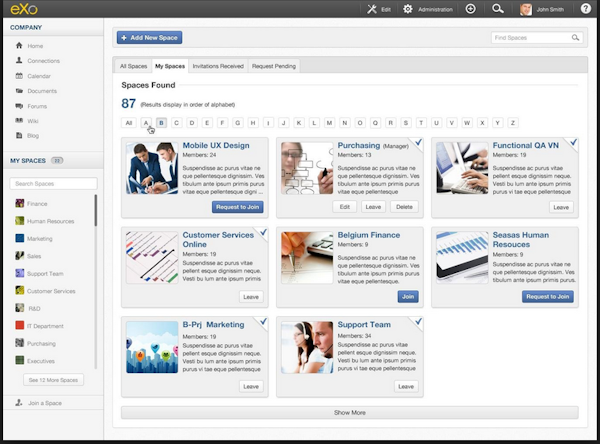Open the Administration menu label
600x444 pixels.
(435, 9)
